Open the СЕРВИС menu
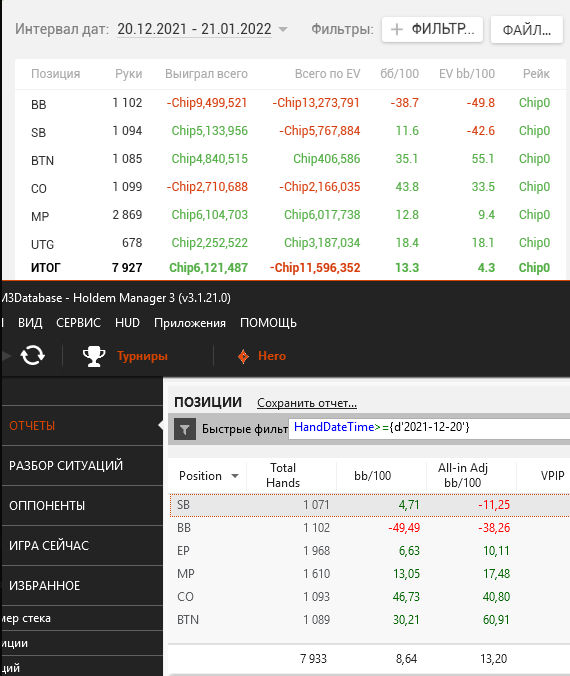 pos(78,322)
